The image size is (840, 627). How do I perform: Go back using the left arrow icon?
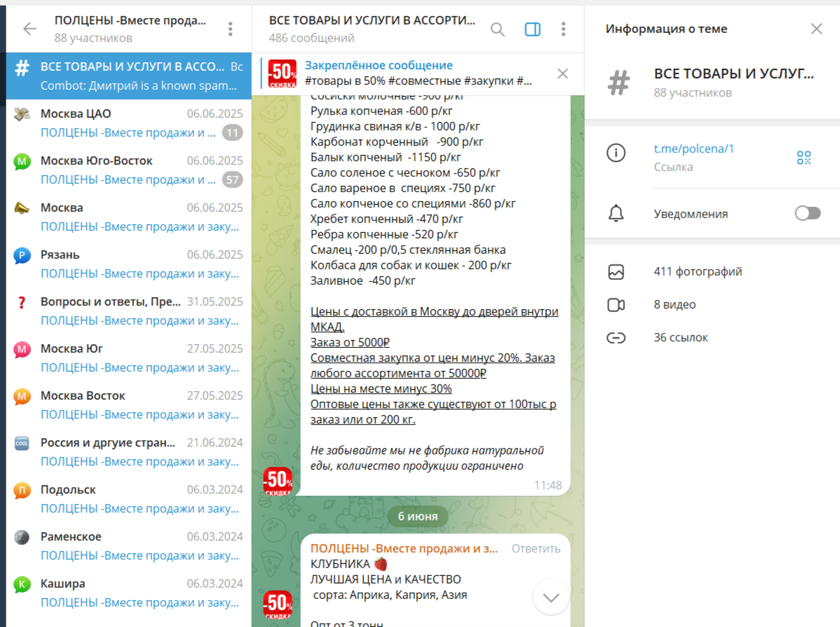pos(30,29)
